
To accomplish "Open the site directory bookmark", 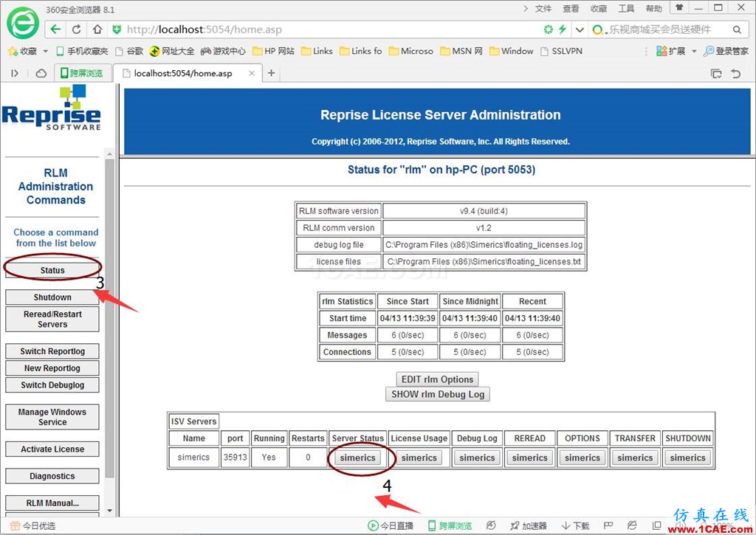I will tap(171, 51).
